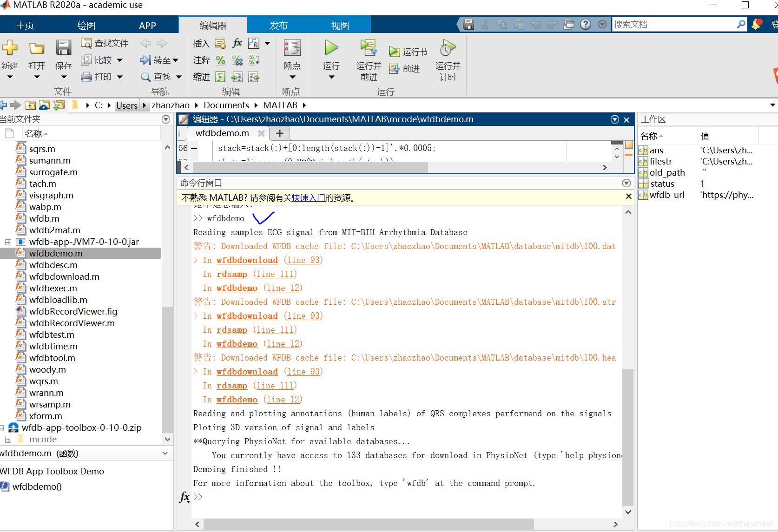Image resolution: width=778 pixels, height=532 pixels.
Task: Click the % comment icon in the 编辑 section
Action: coord(221,60)
